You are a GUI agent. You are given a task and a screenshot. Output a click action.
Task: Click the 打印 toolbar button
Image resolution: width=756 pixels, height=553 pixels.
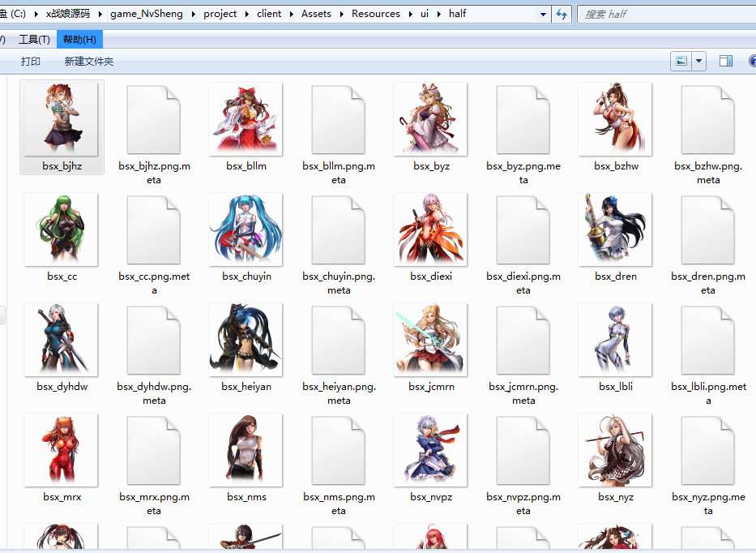pos(30,62)
